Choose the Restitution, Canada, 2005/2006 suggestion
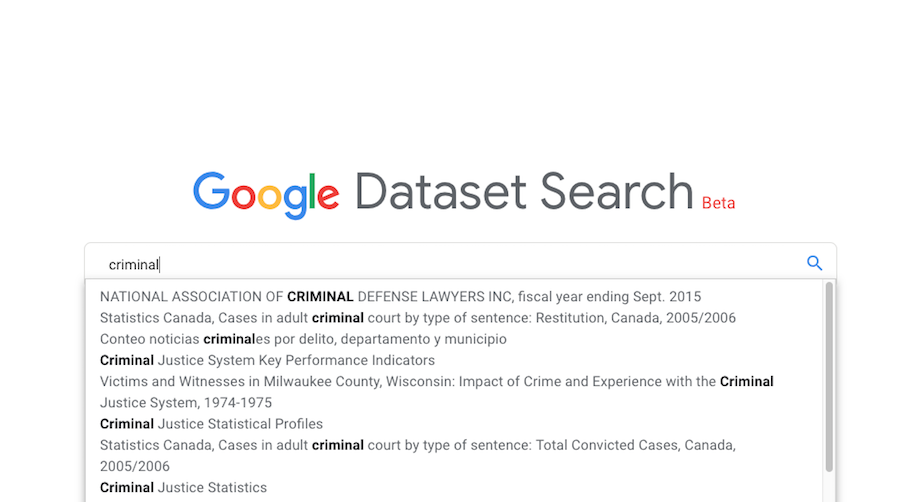This screenshot has height=502, width=900. pyautogui.click(x=417, y=318)
